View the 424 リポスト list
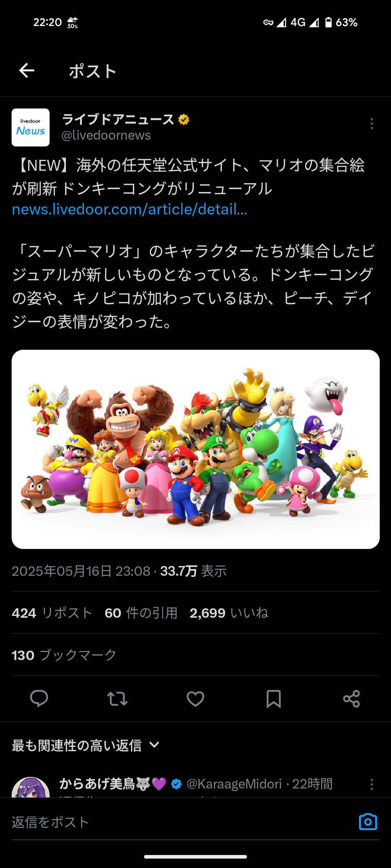 click(52, 613)
